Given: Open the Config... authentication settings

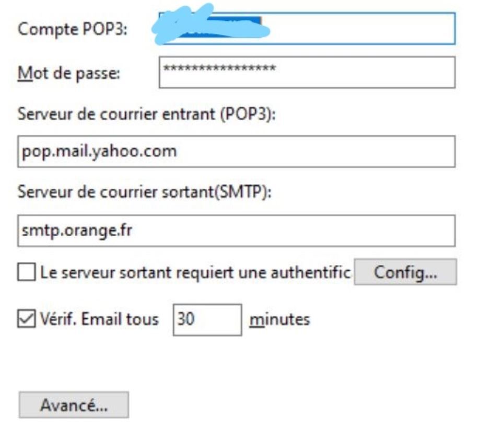Looking at the screenshot, I should pyautogui.click(x=405, y=272).
